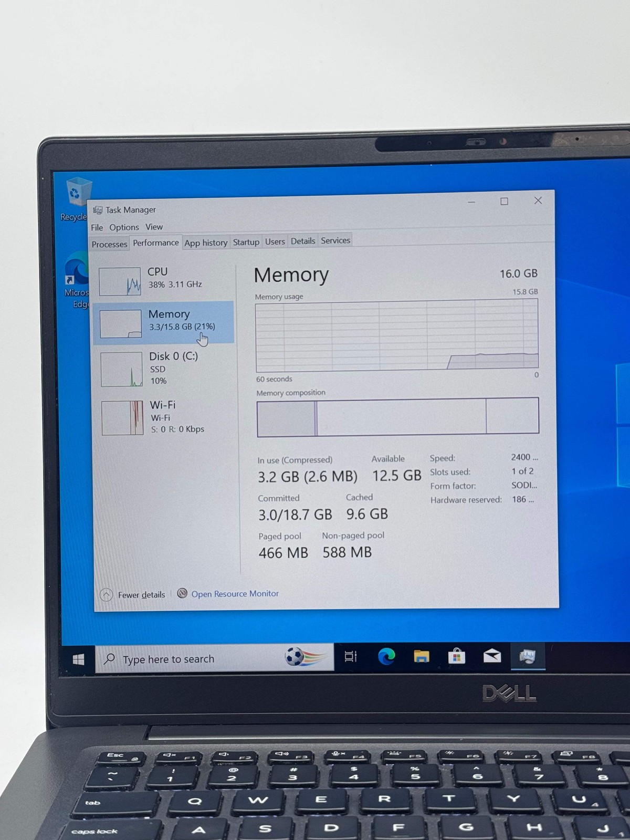This screenshot has width=630, height=840.
Task: Open the Windows Start menu
Action: (x=78, y=659)
